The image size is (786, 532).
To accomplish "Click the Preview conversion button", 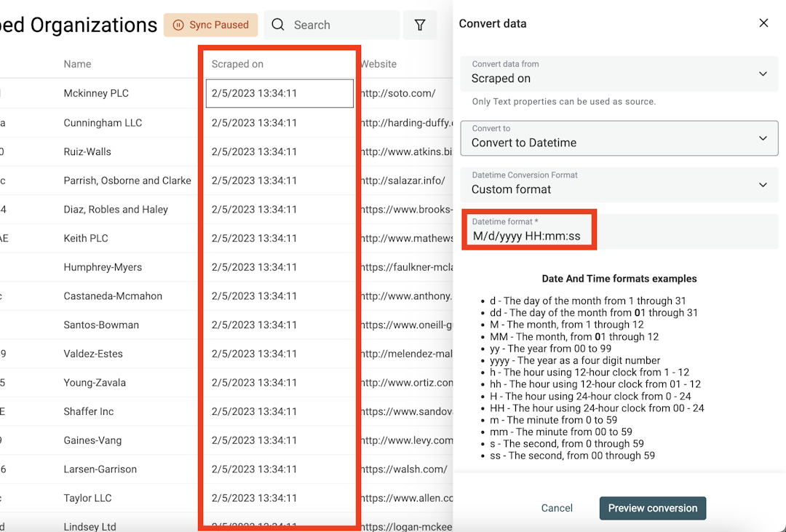I will coord(652,508).
